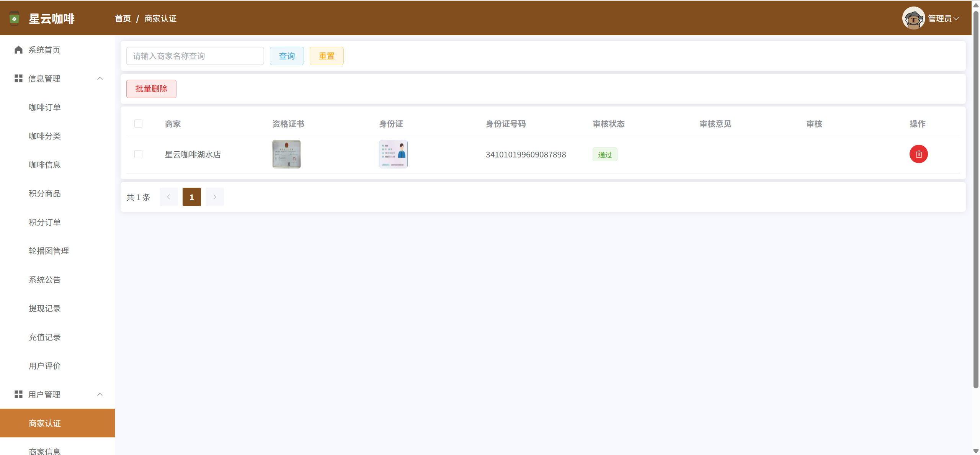
Task: Go to the next page arrow
Action: [x=214, y=197]
